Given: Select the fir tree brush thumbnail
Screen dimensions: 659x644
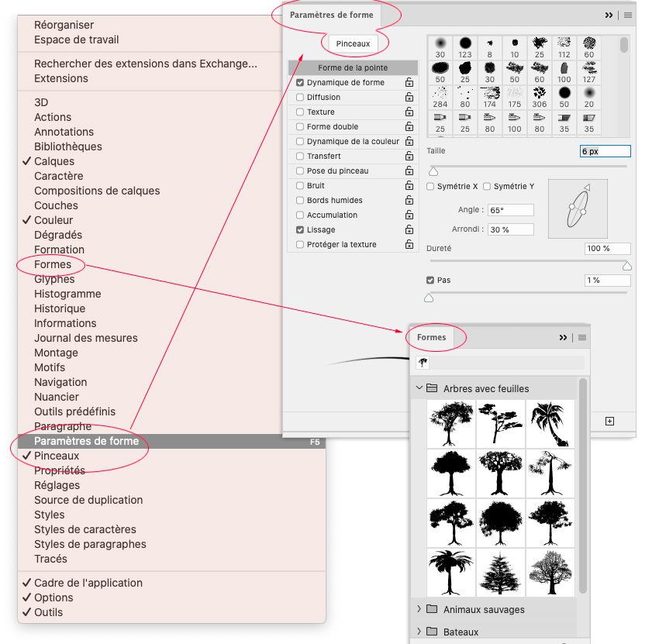Looking at the screenshot, I should coord(501,572).
